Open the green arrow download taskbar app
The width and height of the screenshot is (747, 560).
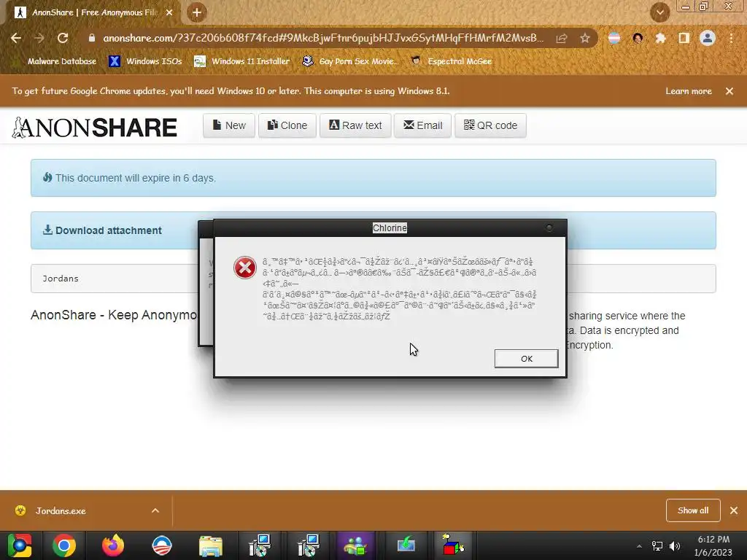pos(406,545)
